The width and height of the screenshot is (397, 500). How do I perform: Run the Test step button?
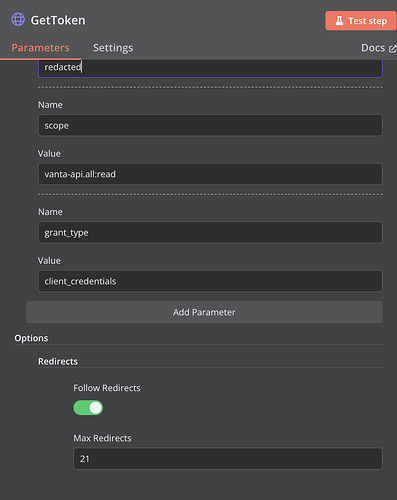point(361,21)
